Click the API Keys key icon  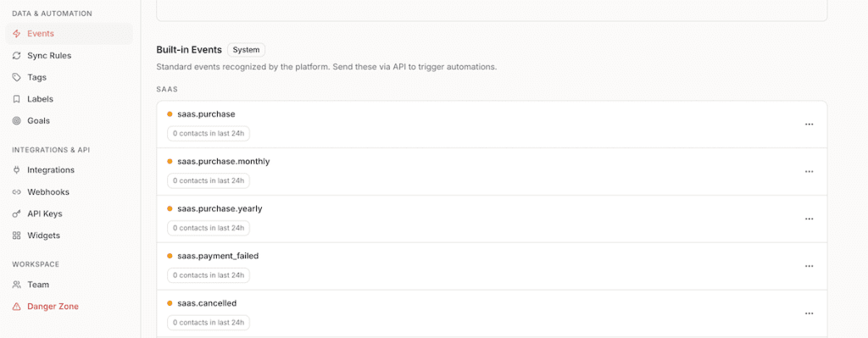(17, 214)
